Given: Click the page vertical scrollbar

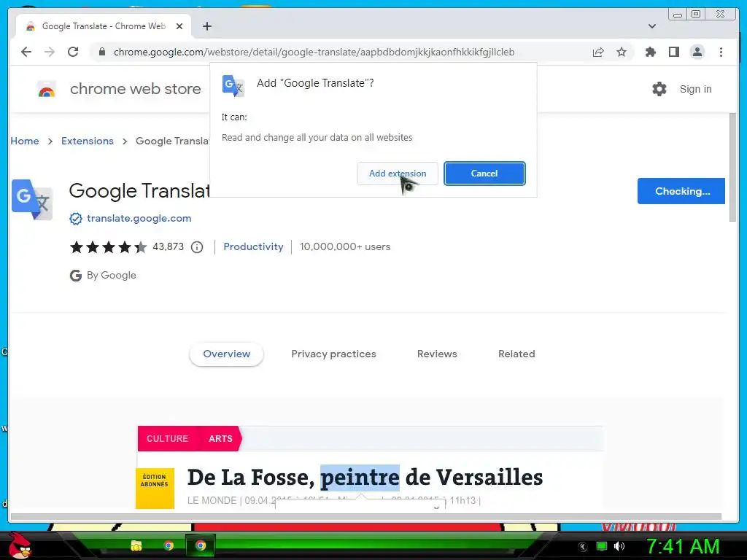Looking at the screenshot, I should pyautogui.click(x=732, y=167).
